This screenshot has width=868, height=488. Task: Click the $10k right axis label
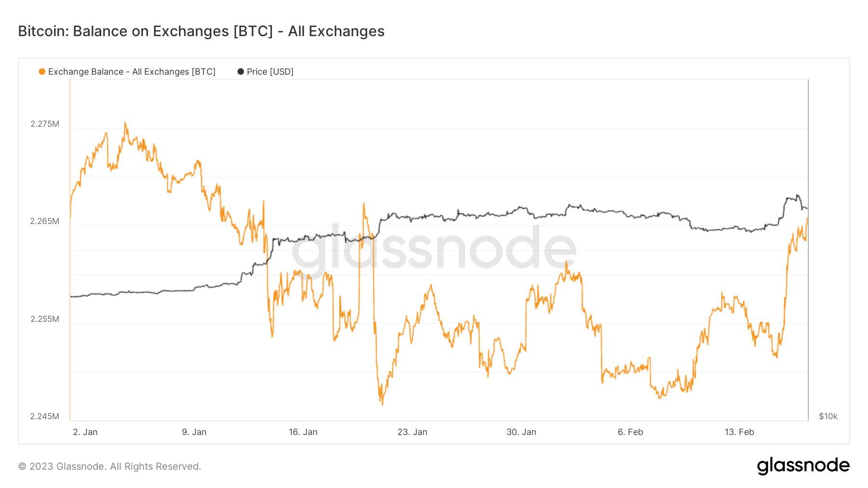828,416
